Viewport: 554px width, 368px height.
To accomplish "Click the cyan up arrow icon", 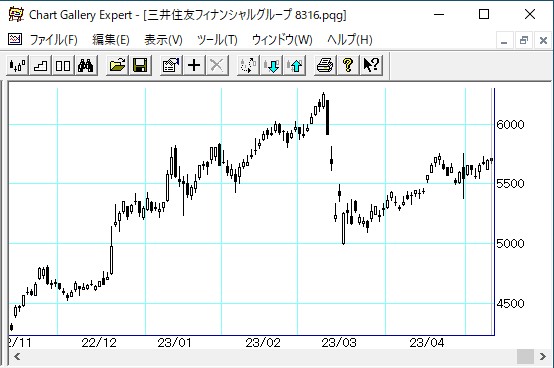I will (294, 65).
